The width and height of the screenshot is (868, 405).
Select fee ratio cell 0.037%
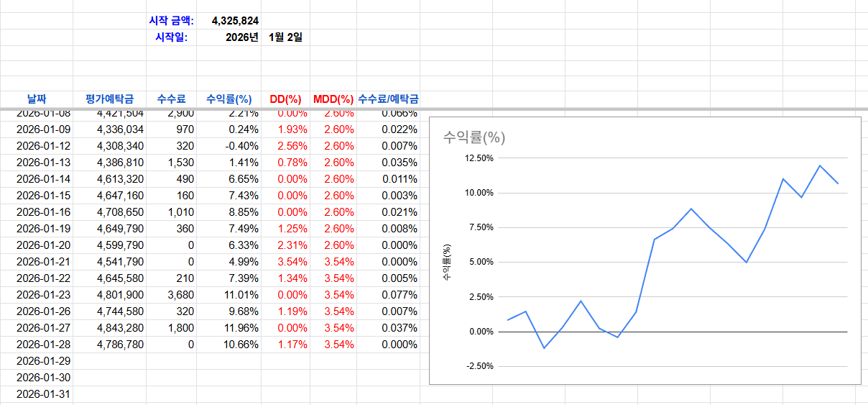point(388,328)
